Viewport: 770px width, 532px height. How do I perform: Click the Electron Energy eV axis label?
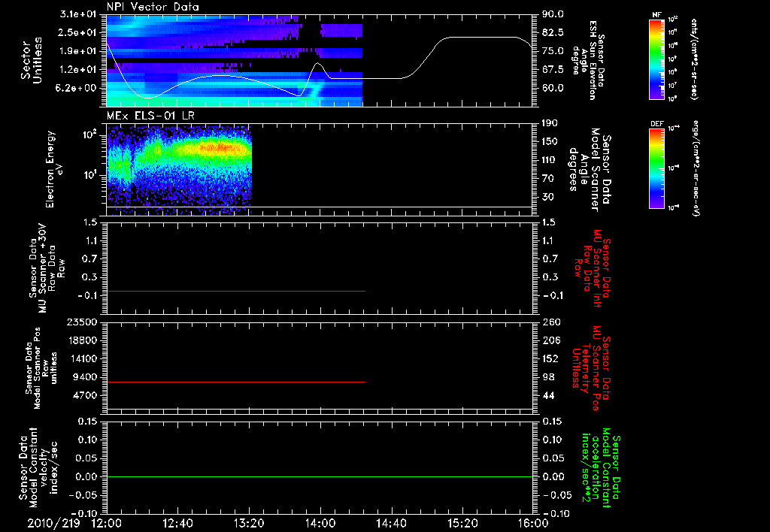[54, 169]
